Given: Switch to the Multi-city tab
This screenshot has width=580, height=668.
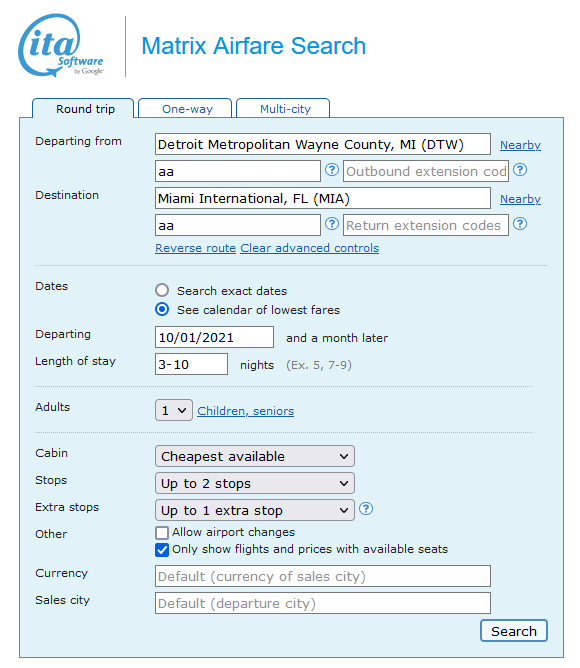Looking at the screenshot, I should pyautogui.click(x=283, y=109).
